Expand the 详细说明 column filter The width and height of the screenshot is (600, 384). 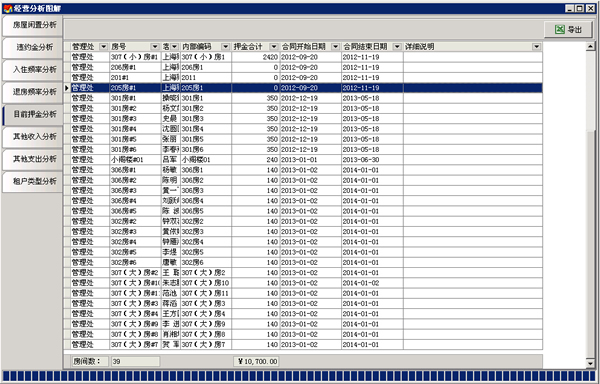tap(536, 47)
